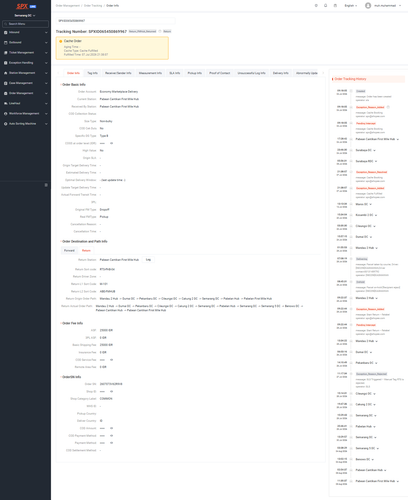The height and width of the screenshot is (500, 408).
Task: Click info icon beside first Exception_Reason_Added entry
Action: (x=388, y=107)
